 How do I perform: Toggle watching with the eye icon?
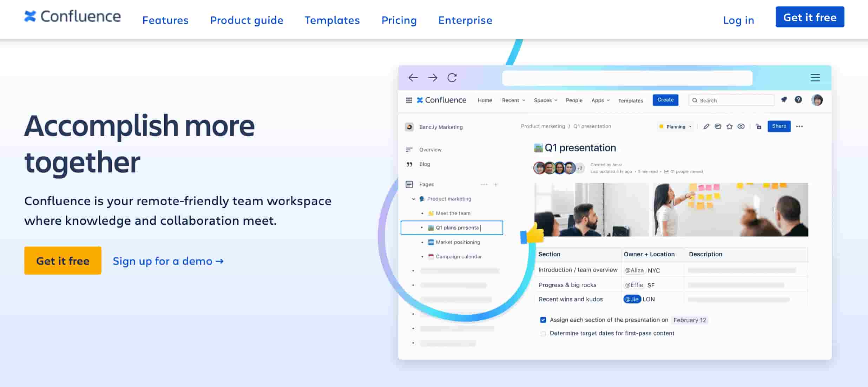[x=741, y=126]
